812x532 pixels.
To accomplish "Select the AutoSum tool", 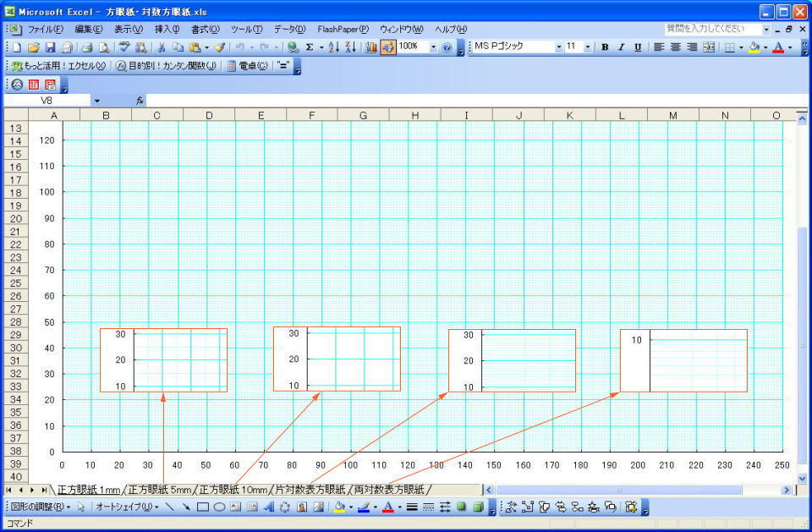I will tap(310, 47).
